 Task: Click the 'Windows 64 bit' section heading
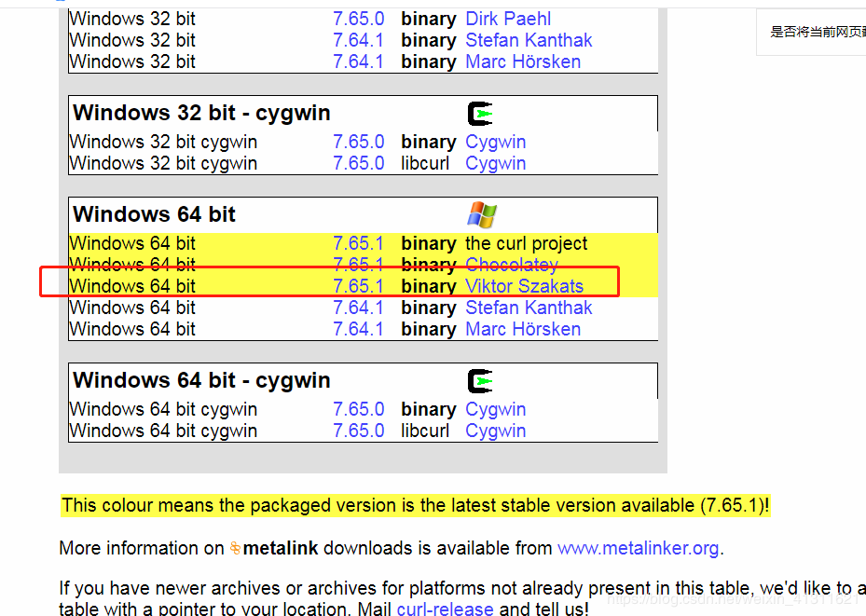coord(154,214)
